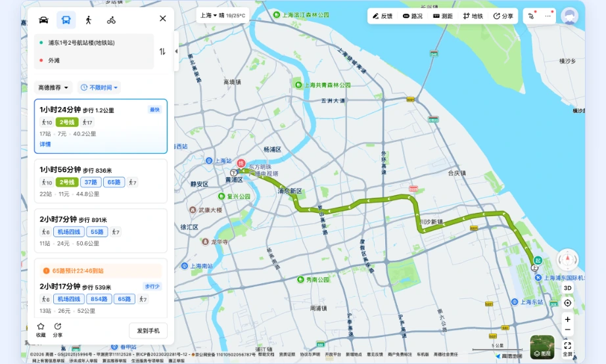This screenshot has width=606, height=364.
Task: Edit start point 浦东1号2号航站楼(地铁站) field
Action: tap(94, 43)
